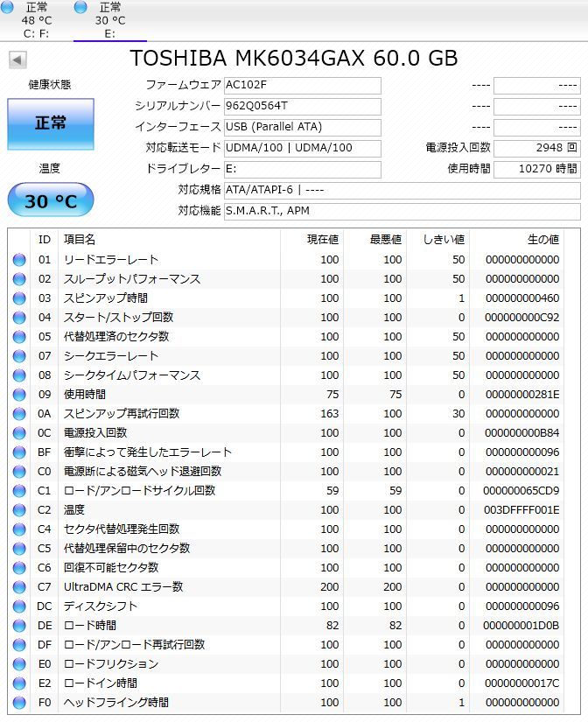Click the status icon for ID C0
This screenshot has width=588, height=722.
(x=19, y=472)
